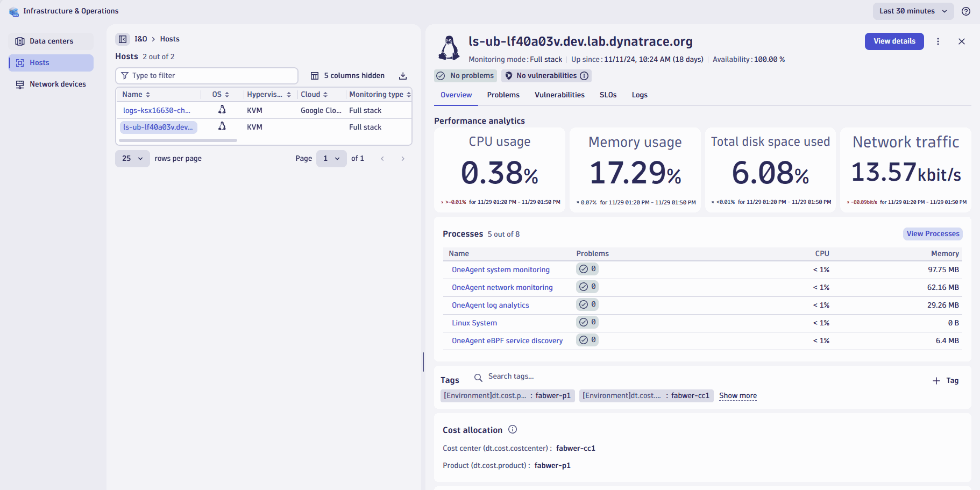This screenshot has width=980, height=490.
Task: Click Linux icon in logs-ksx16630 row
Action: tap(222, 110)
